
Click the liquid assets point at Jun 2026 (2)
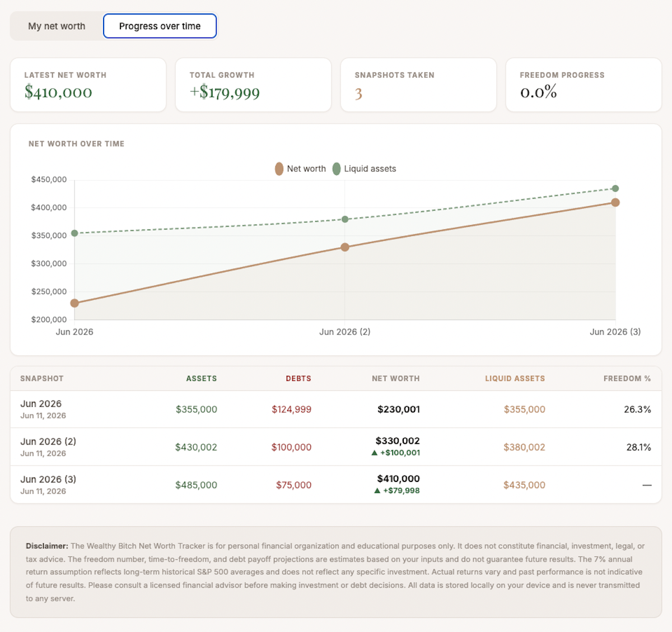click(345, 219)
